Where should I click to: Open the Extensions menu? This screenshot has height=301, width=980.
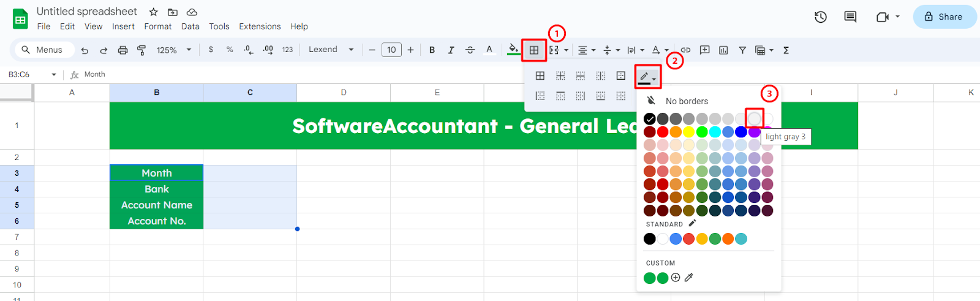click(260, 26)
